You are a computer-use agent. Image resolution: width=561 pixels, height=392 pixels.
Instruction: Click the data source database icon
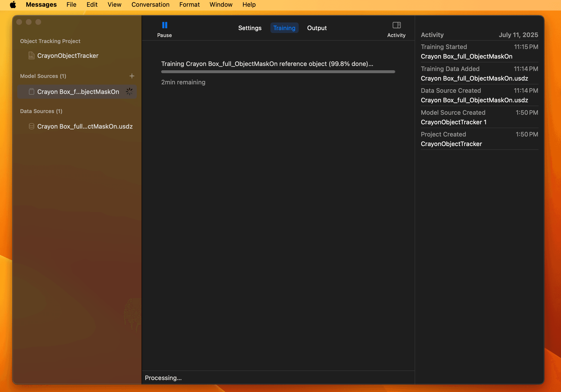[31, 126]
